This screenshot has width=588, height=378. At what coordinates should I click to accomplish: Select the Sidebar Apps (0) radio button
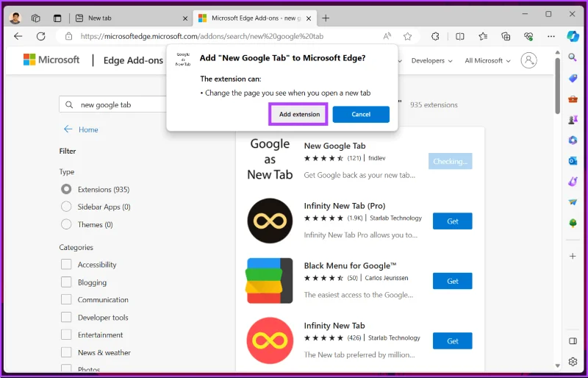pyautogui.click(x=66, y=207)
